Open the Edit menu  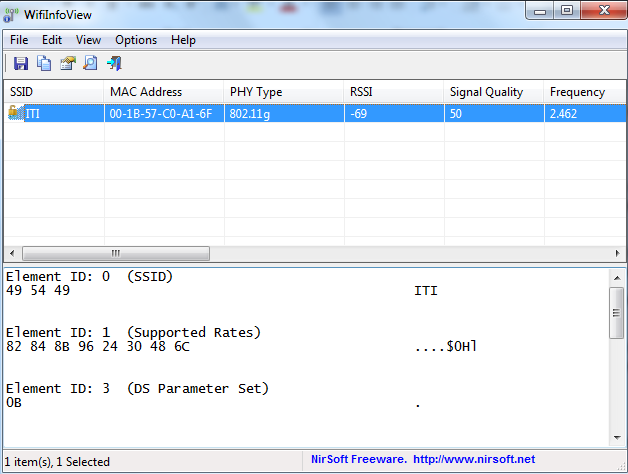pos(52,40)
